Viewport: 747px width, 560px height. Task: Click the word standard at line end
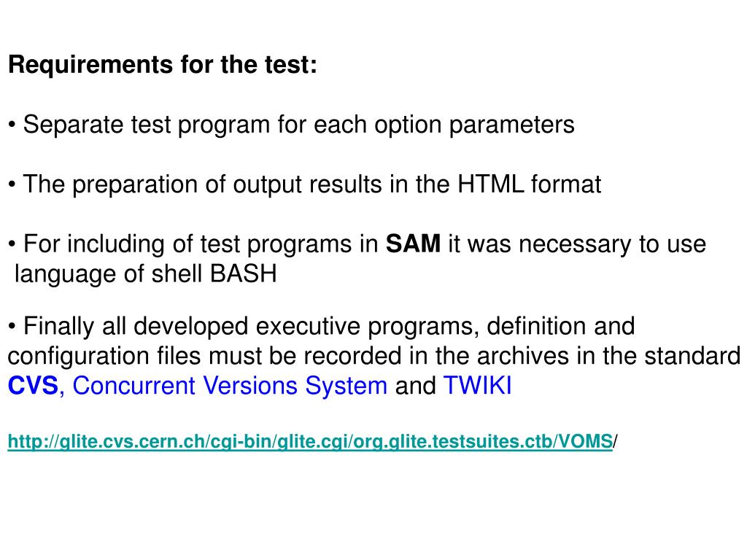[x=692, y=356]
